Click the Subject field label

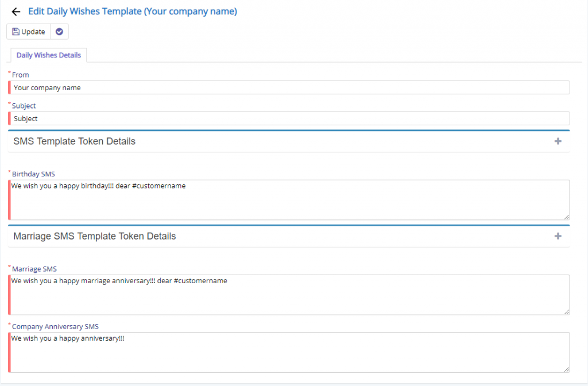click(x=24, y=106)
